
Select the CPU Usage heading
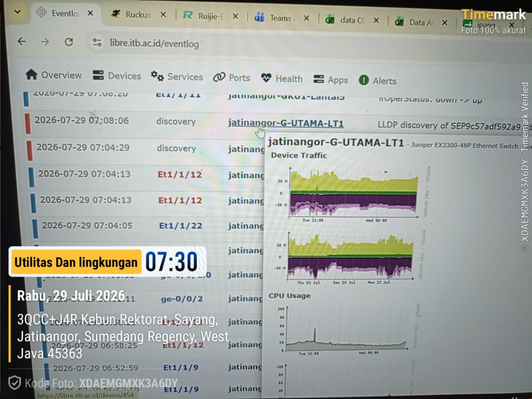pyautogui.click(x=289, y=296)
